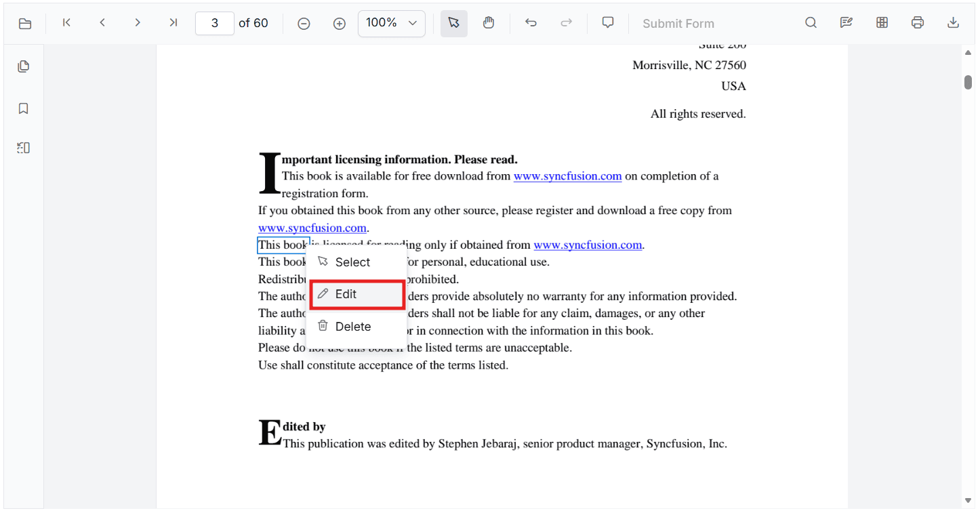Go to the first page
Image resolution: width=980 pixels, height=513 pixels.
pos(66,23)
